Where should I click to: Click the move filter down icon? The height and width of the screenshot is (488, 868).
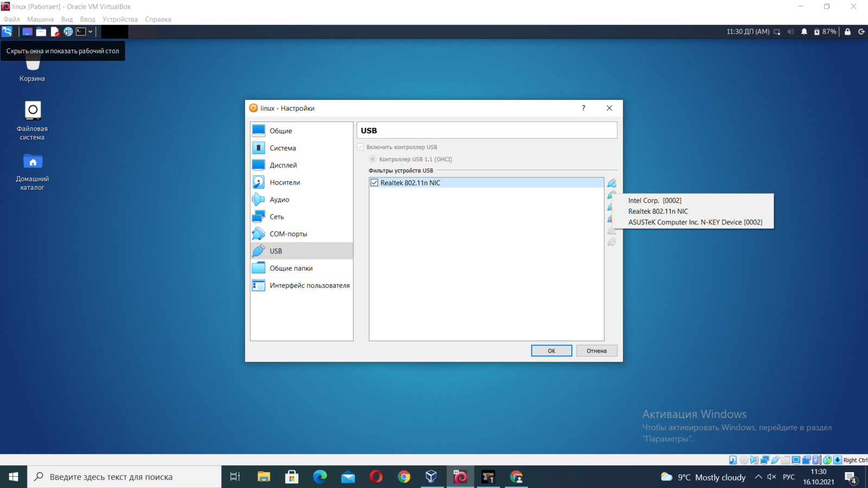coord(612,242)
